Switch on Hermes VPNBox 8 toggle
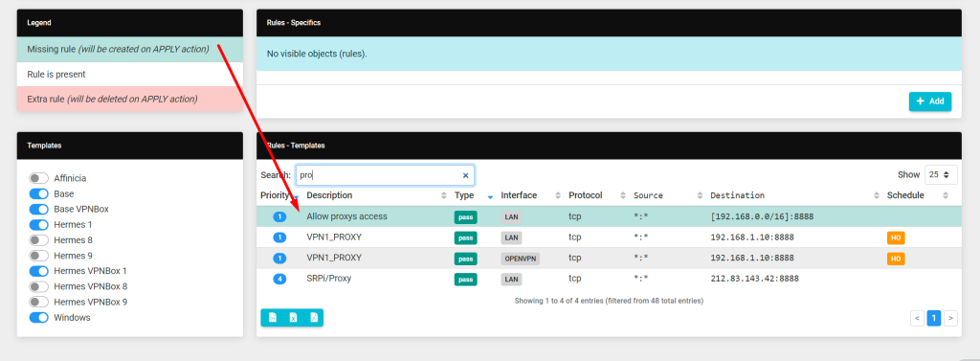The image size is (980, 361). pyautogui.click(x=38, y=286)
